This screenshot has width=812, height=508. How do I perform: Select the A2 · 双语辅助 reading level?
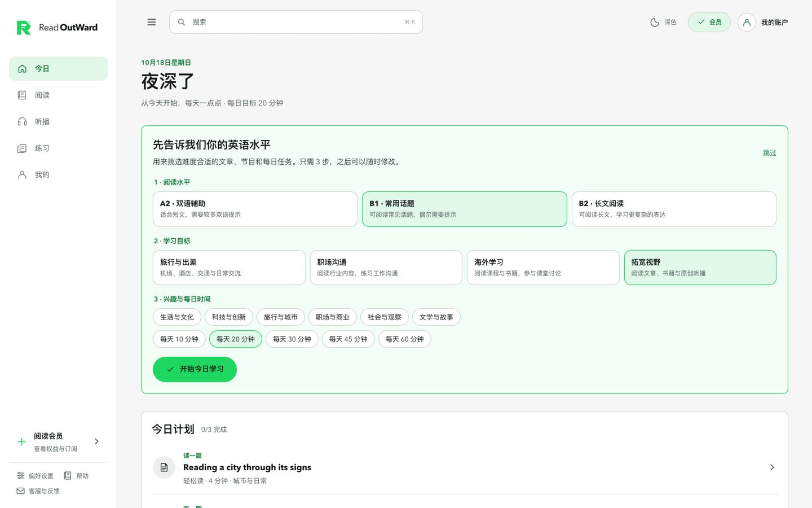pos(255,209)
